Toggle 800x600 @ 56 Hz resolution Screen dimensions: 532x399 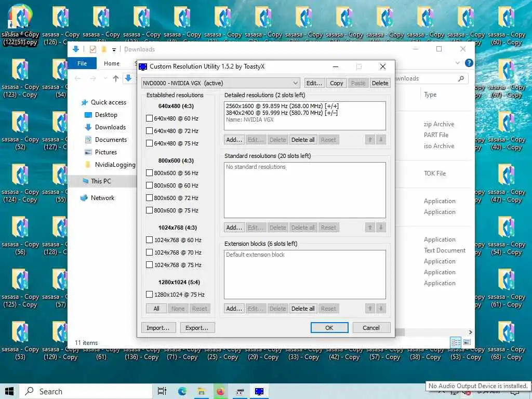(x=149, y=173)
